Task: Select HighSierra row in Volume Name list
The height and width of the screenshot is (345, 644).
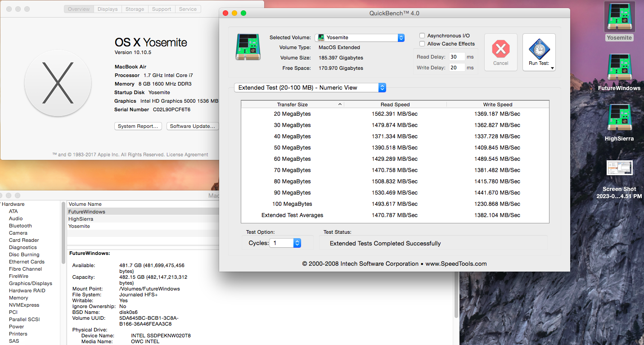Action: pyautogui.click(x=143, y=219)
